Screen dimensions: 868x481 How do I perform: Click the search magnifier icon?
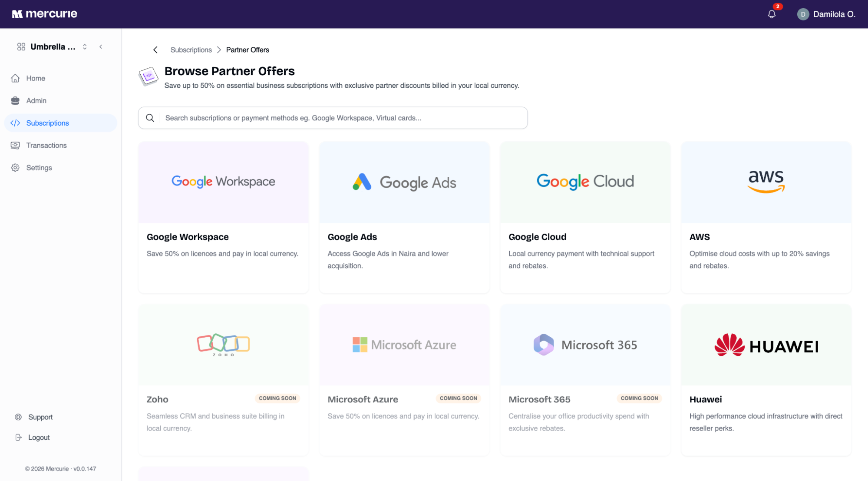pyautogui.click(x=150, y=118)
